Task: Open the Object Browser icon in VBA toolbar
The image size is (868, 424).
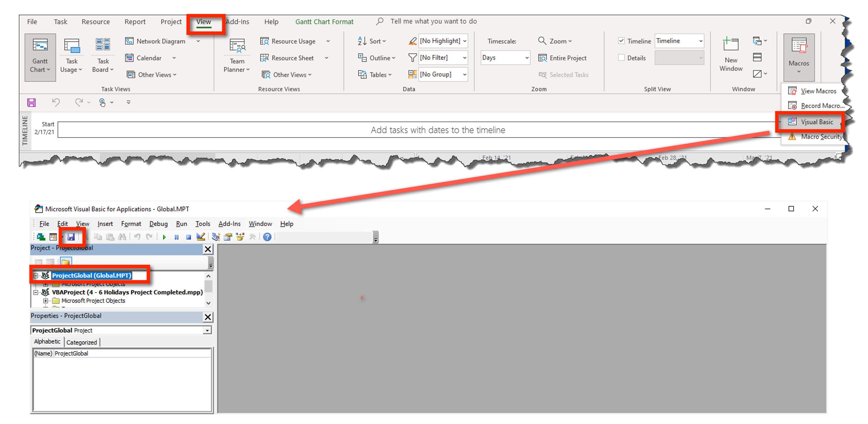Action: [240, 237]
